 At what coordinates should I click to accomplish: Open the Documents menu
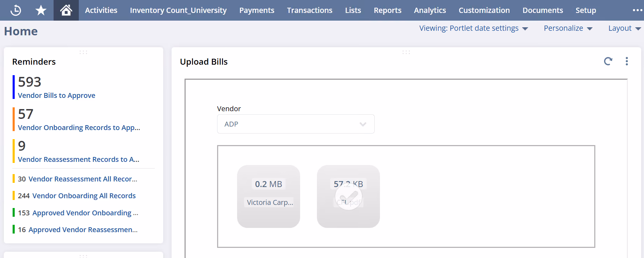click(x=543, y=10)
